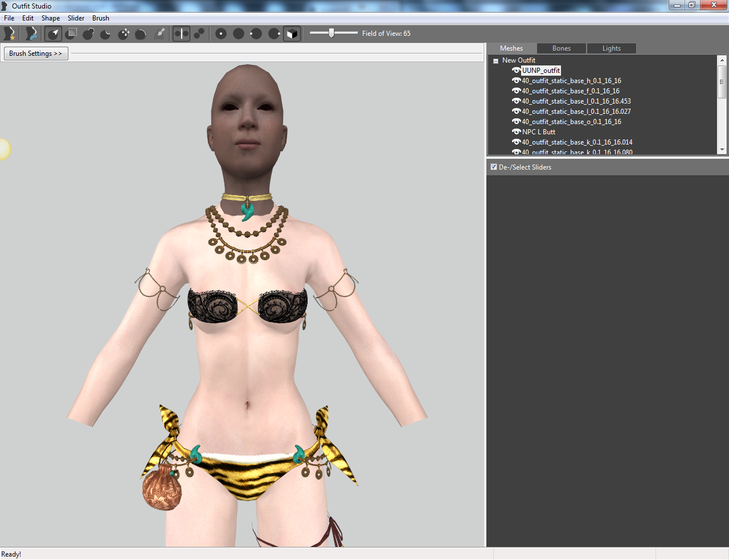Toggle visibility of 40_outfit_static_base_h_0.1_16_16
729x560 pixels.
click(x=516, y=81)
